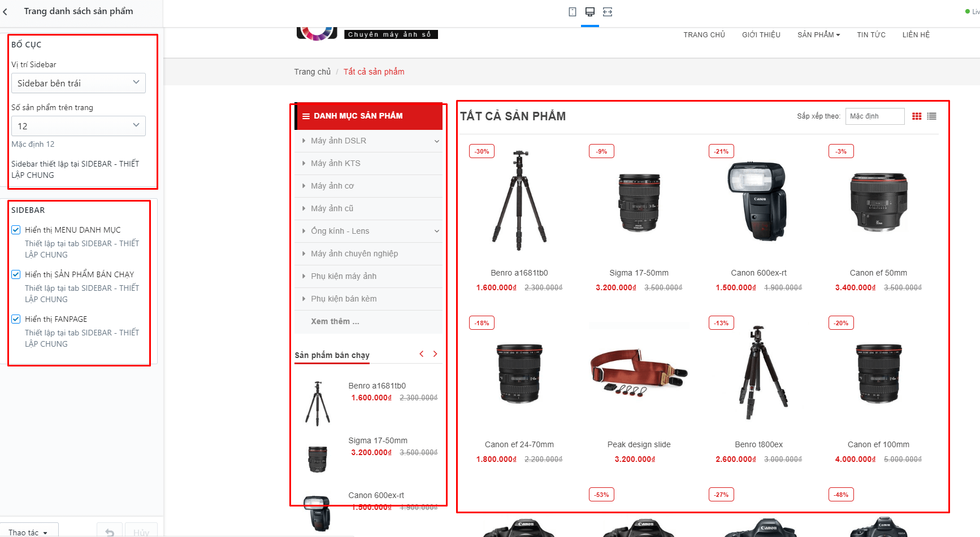Screen dimensions: 980x537
Task: Click the -20% badge on Canon ef 100mm
Action: coord(842,323)
